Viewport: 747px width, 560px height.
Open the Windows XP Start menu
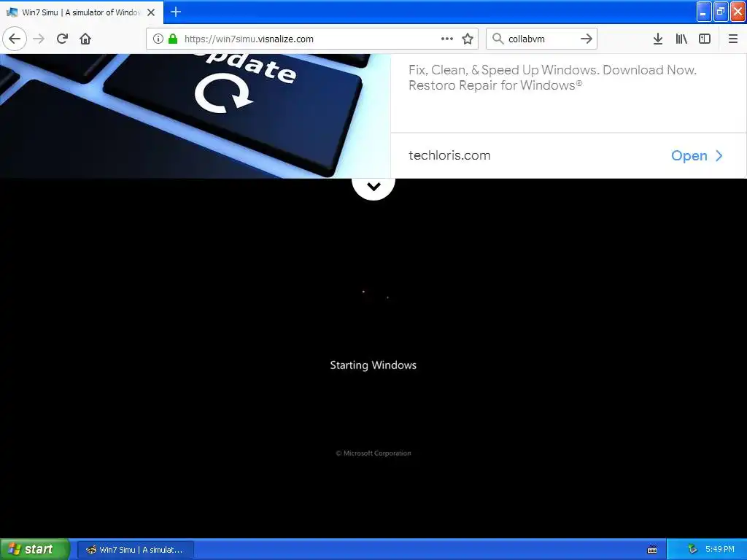point(35,549)
